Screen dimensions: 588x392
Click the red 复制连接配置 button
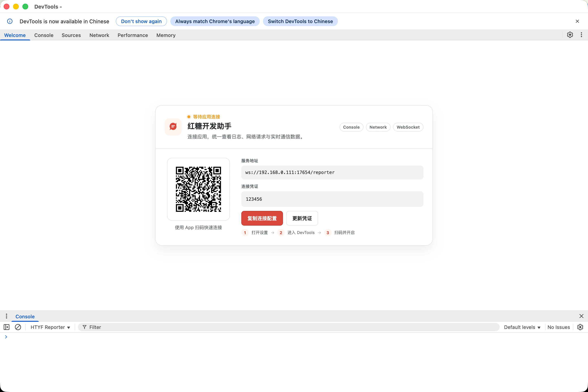click(x=262, y=218)
